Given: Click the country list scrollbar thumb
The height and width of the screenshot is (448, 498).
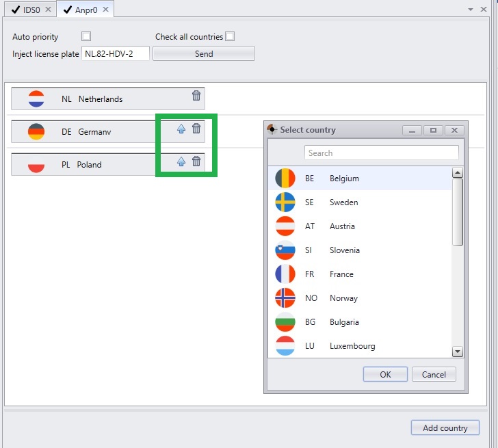Looking at the screenshot, I should [x=458, y=212].
